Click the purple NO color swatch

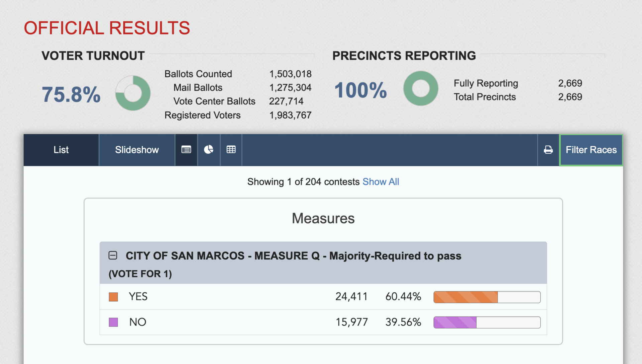(113, 322)
